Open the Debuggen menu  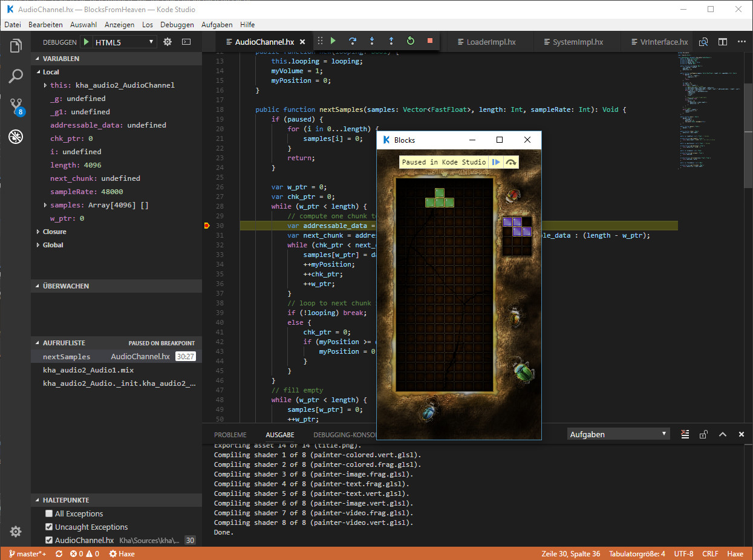click(x=177, y=24)
